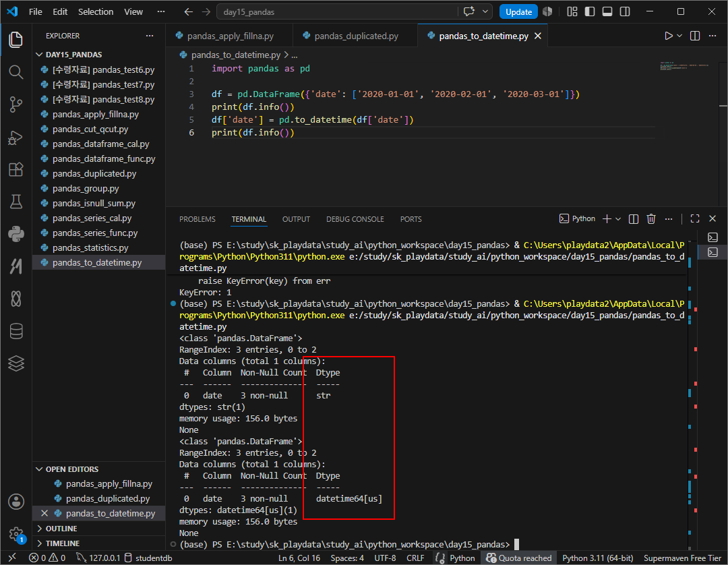Switch to the OUTPUT panel tab
Image resolution: width=728 pixels, height=565 pixels.
(296, 218)
